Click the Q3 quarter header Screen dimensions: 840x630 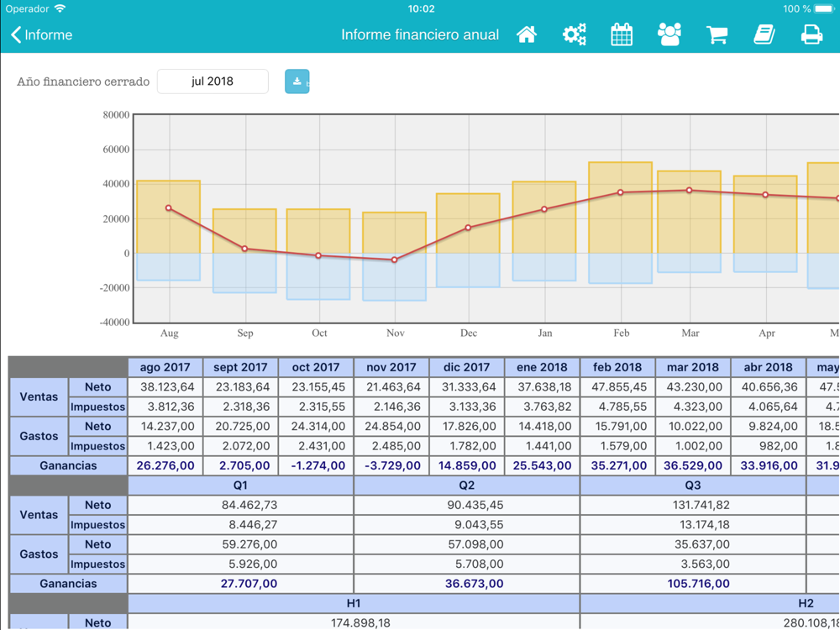(693, 486)
